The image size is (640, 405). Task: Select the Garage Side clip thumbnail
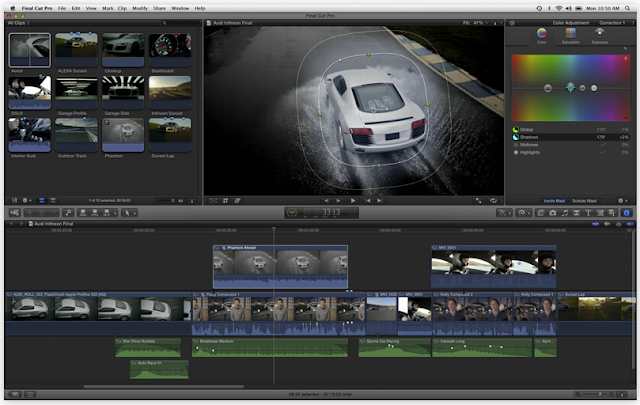(123, 92)
